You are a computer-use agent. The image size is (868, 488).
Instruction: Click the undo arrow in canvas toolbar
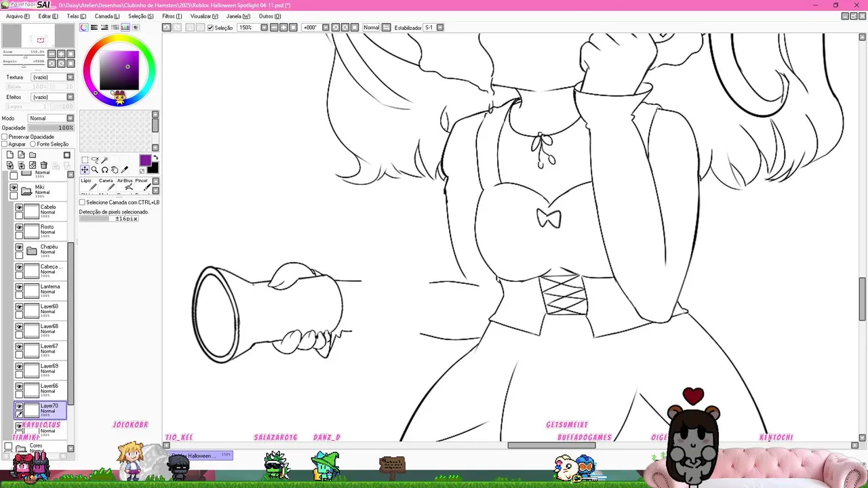[x=166, y=28]
